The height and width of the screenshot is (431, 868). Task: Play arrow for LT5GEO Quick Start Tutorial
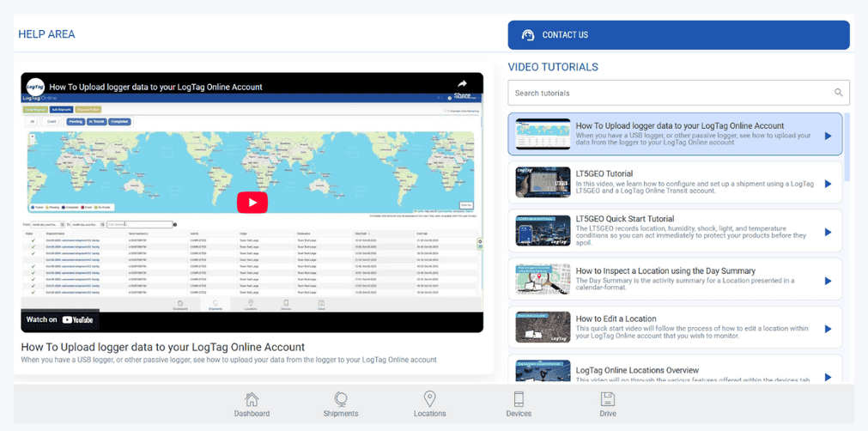(829, 232)
